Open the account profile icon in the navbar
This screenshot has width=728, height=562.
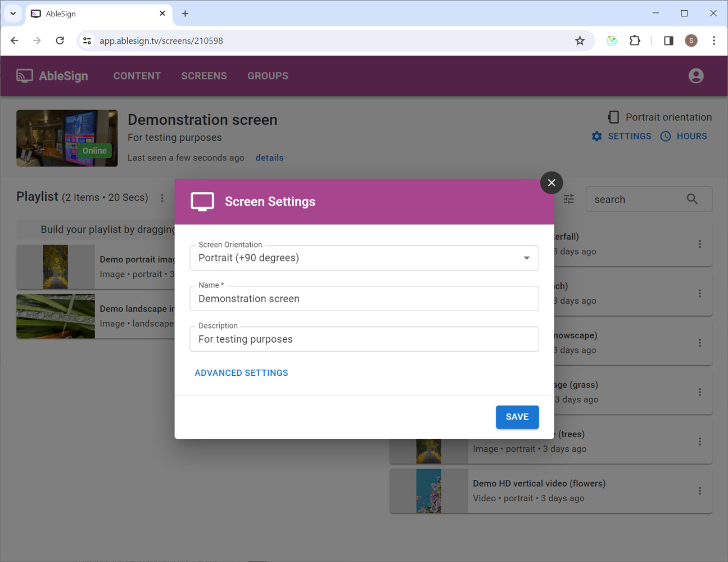[x=696, y=75]
